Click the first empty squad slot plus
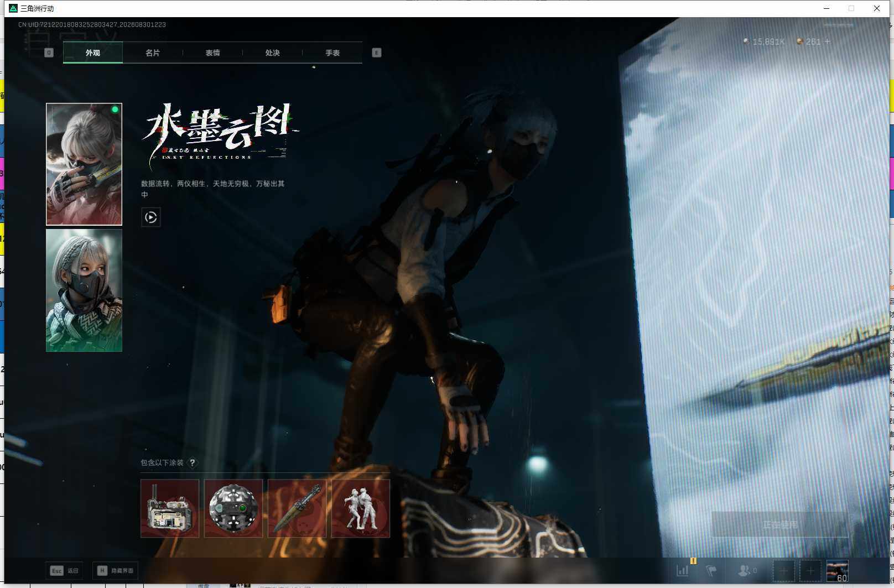Viewport: 894px width, 588px height. (x=783, y=570)
